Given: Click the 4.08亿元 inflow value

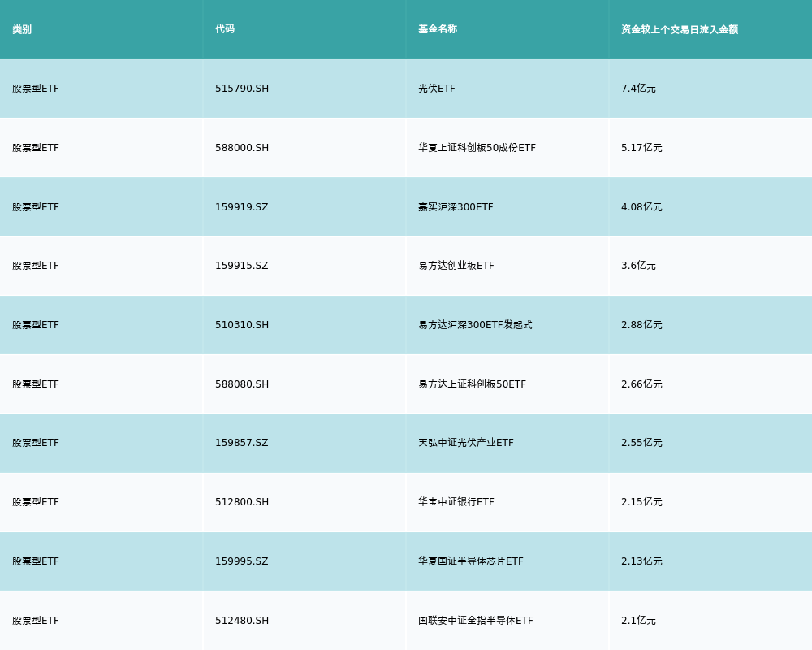Looking at the screenshot, I should coord(641,207).
